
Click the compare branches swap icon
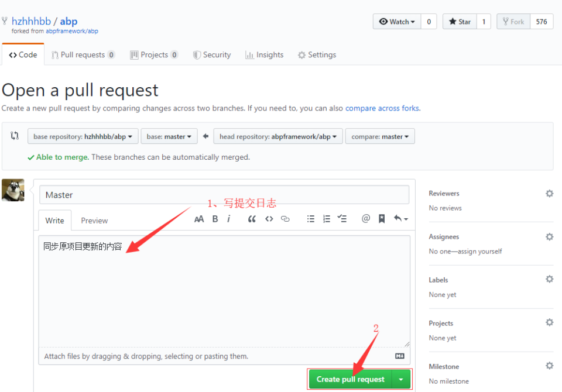click(15, 136)
